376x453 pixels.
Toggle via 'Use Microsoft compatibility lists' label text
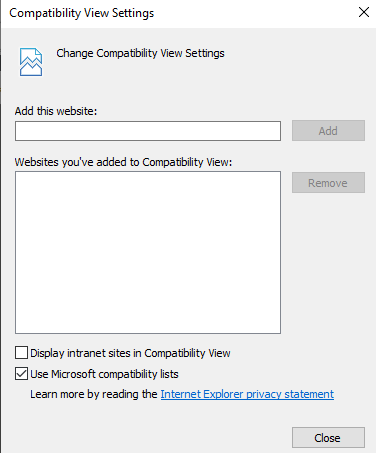(x=104, y=374)
